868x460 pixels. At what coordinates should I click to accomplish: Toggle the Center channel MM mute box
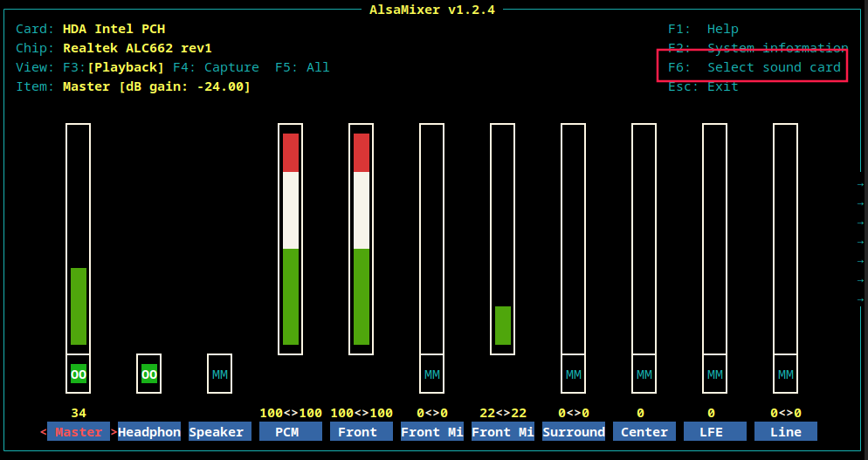(x=644, y=374)
